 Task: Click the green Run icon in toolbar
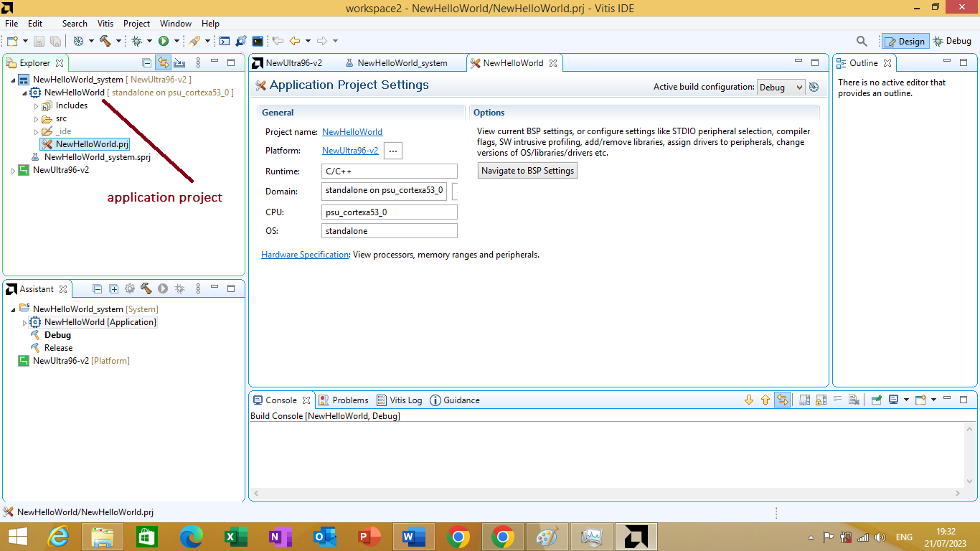pos(164,41)
